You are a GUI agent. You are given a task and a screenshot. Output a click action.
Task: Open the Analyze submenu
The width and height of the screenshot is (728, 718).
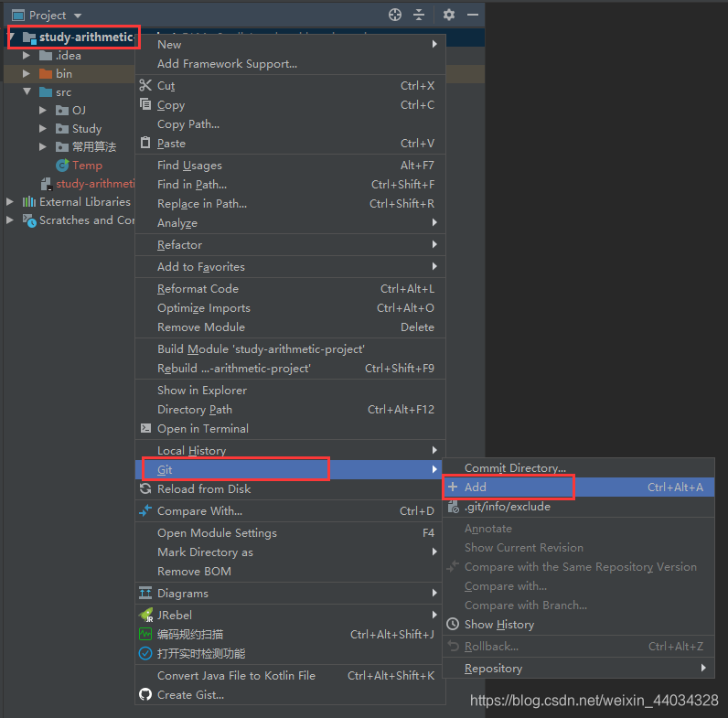[290, 223]
